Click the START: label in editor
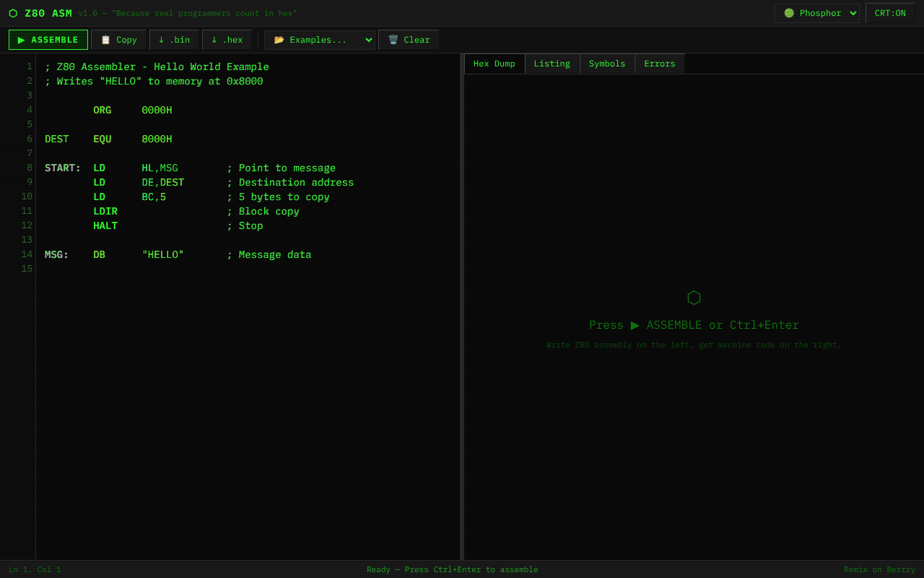 (x=63, y=168)
